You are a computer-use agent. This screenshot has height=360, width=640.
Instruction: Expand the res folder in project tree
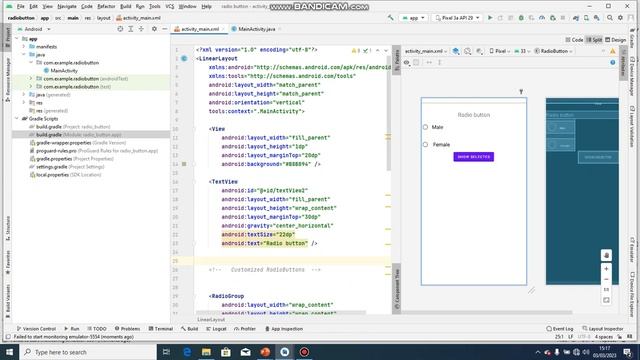(24, 102)
